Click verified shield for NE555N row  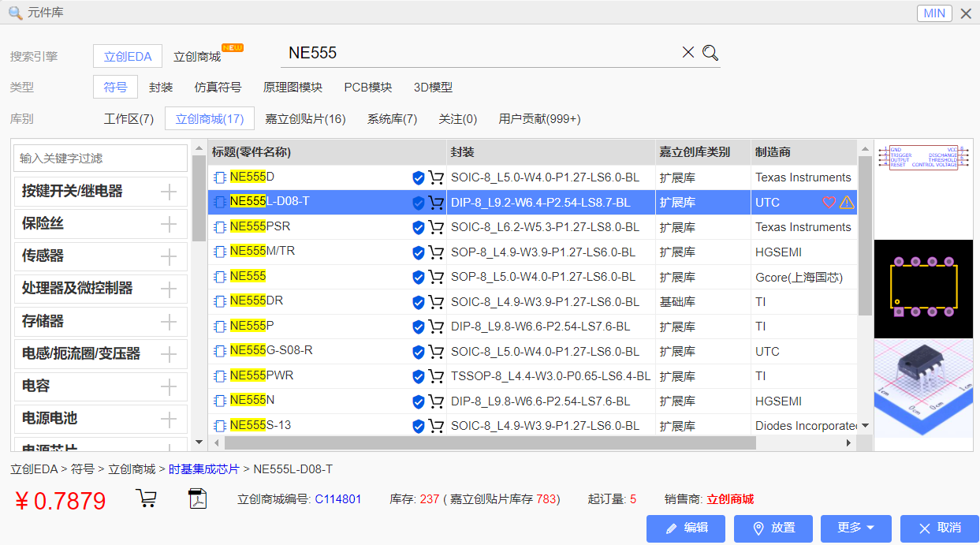coord(419,401)
